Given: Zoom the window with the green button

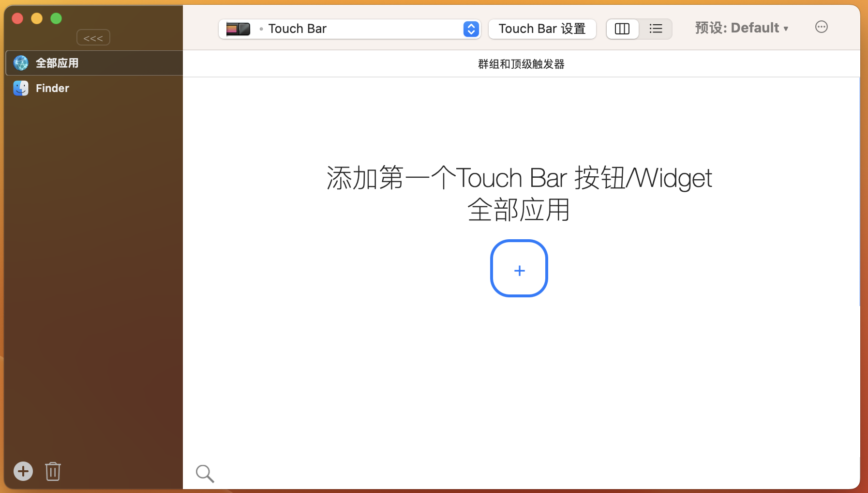Looking at the screenshot, I should (56, 18).
